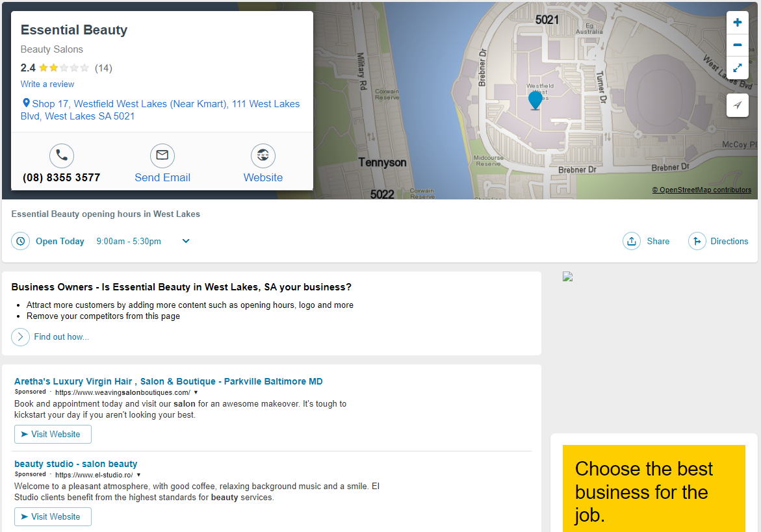Click the Send Email envelope icon
This screenshot has height=532, width=761.
click(x=162, y=156)
